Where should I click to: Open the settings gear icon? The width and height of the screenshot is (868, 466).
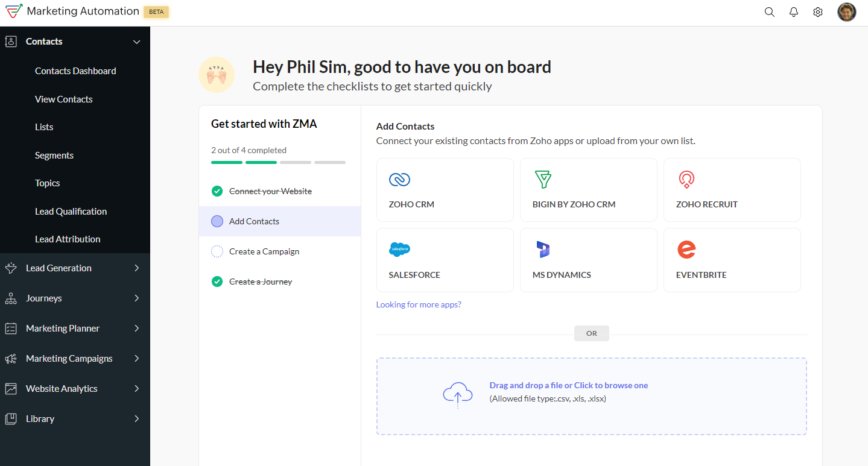tap(818, 12)
